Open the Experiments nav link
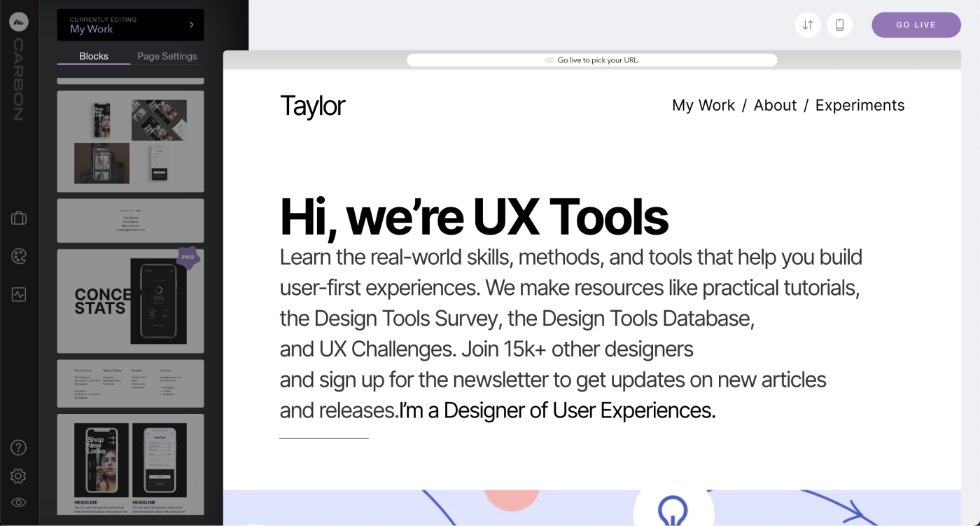 pyautogui.click(x=860, y=105)
